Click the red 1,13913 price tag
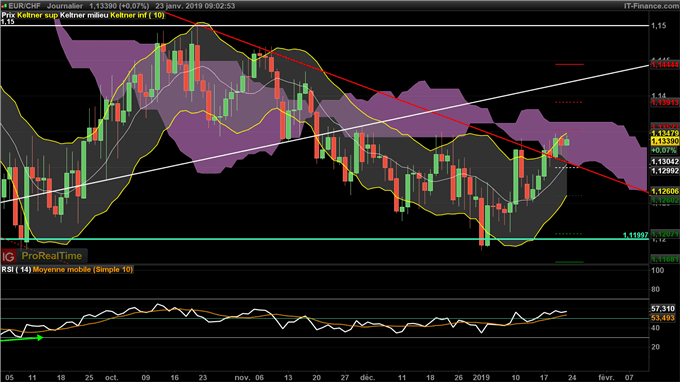Image resolution: width=680 pixels, height=382 pixels. [665, 103]
